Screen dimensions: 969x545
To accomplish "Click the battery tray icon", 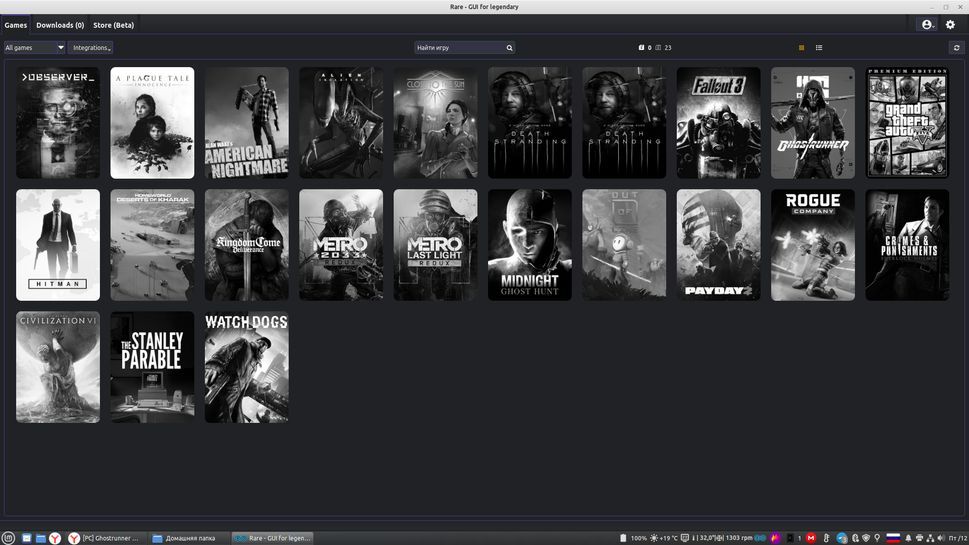I will (x=623, y=538).
